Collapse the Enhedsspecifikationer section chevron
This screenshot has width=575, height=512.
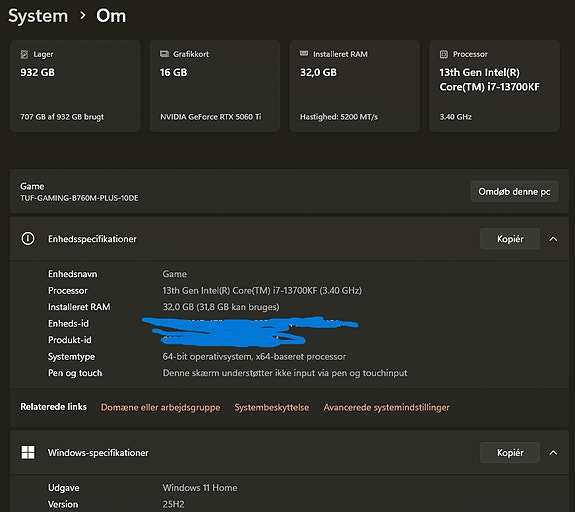[553, 239]
